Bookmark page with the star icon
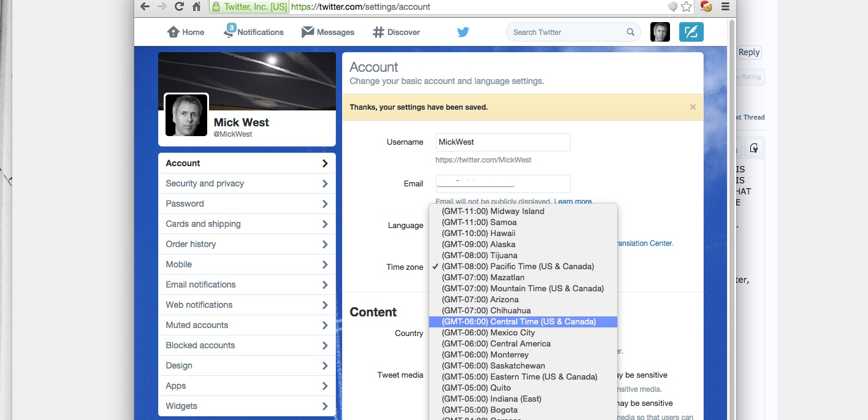The height and width of the screenshot is (420, 868). point(687,7)
